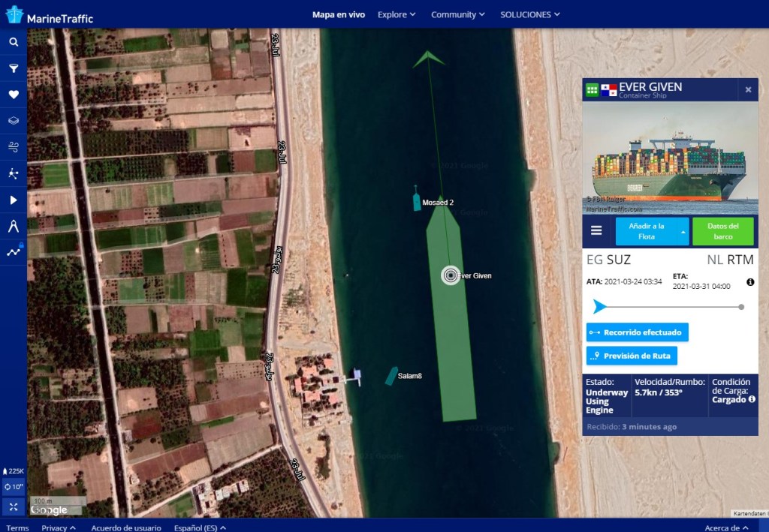Screen dimensions: 769x532
Task: Expand the Community dropdown menu
Action: 457,14
